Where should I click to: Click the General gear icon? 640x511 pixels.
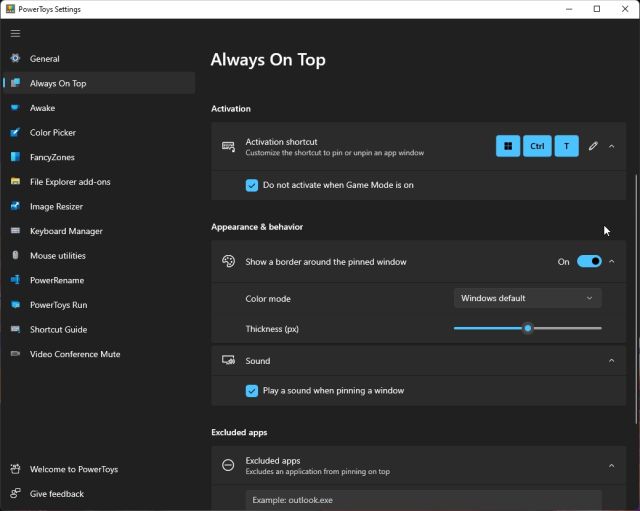[15, 58]
